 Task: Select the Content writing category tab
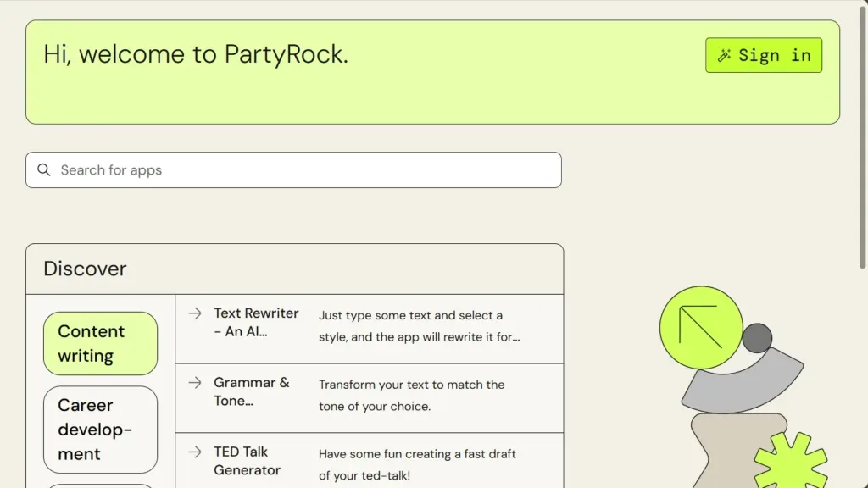tap(100, 343)
